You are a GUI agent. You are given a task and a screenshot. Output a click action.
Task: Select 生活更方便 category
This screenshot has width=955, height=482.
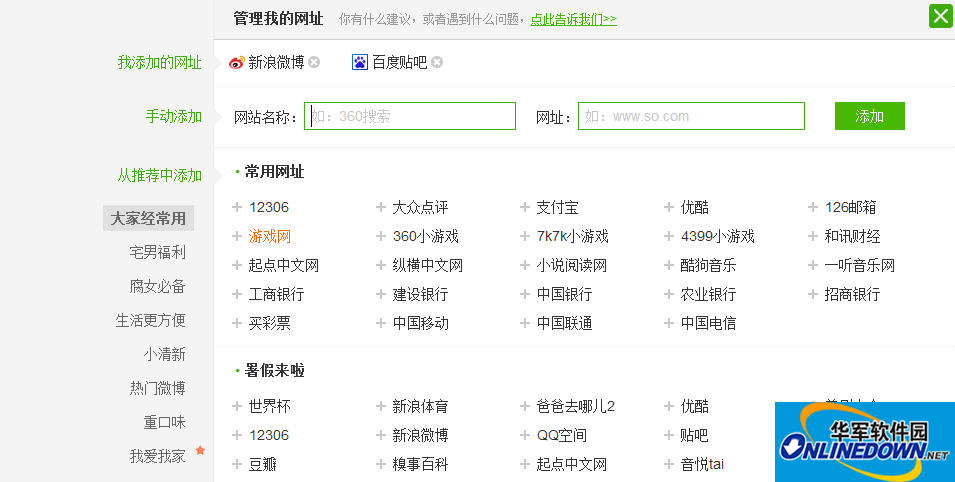[x=150, y=321]
